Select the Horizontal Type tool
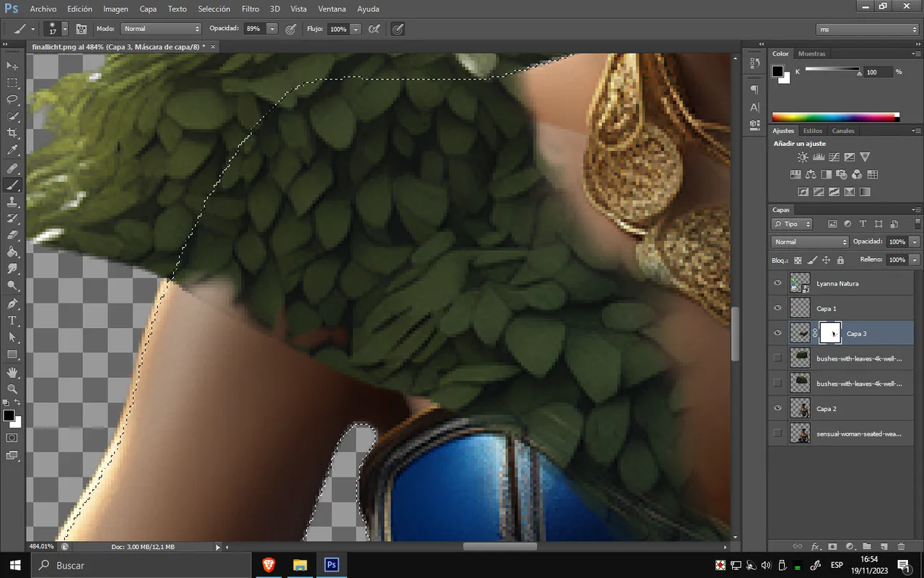The image size is (924, 578). (12, 320)
